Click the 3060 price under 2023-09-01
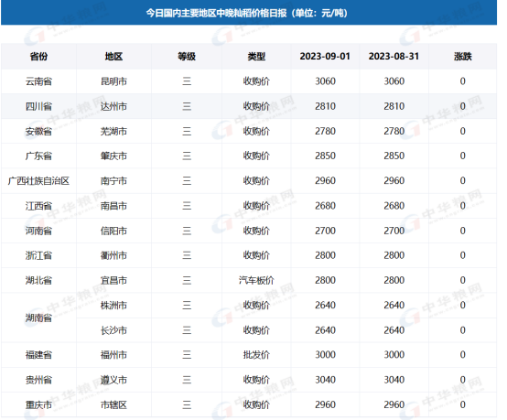The image size is (507, 420). tap(325, 81)
